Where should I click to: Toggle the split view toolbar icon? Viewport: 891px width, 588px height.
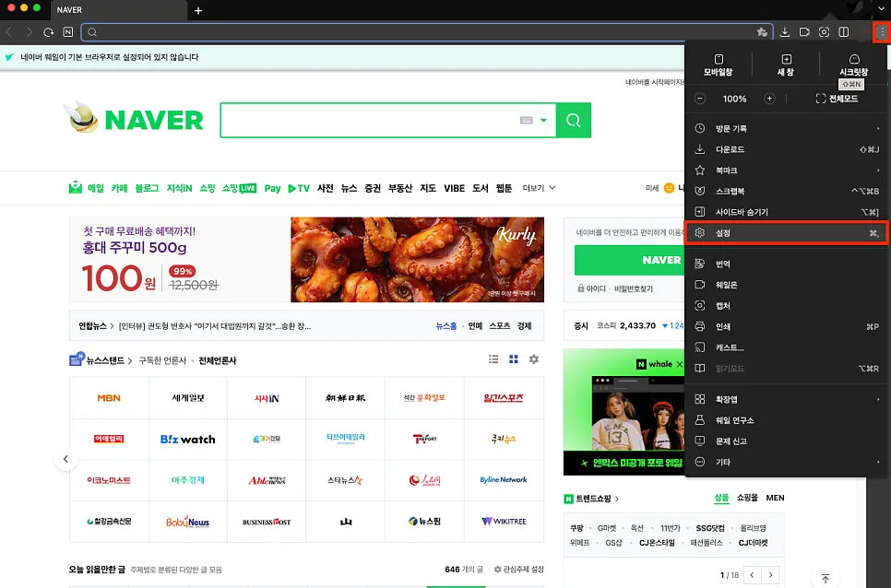point(844,32)
